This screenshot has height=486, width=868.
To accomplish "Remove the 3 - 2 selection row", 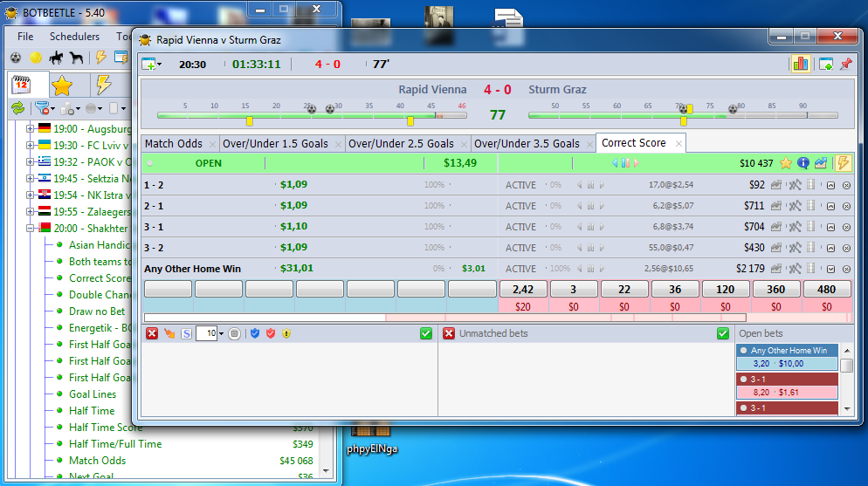I will point(846,249).
